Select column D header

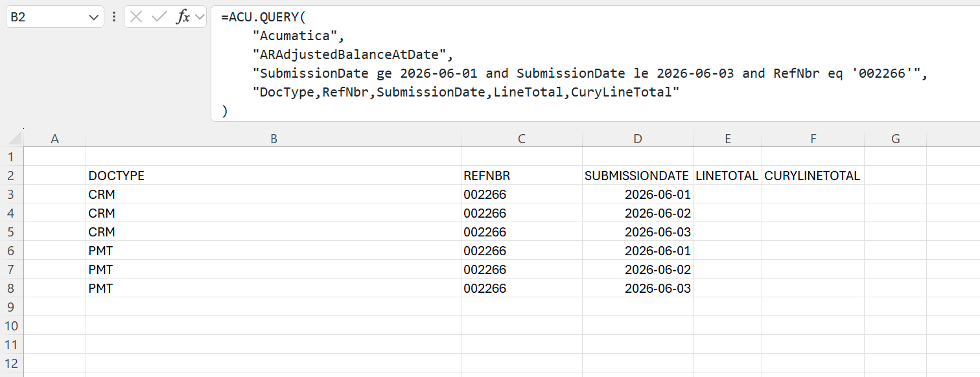[x=638, y=138]
